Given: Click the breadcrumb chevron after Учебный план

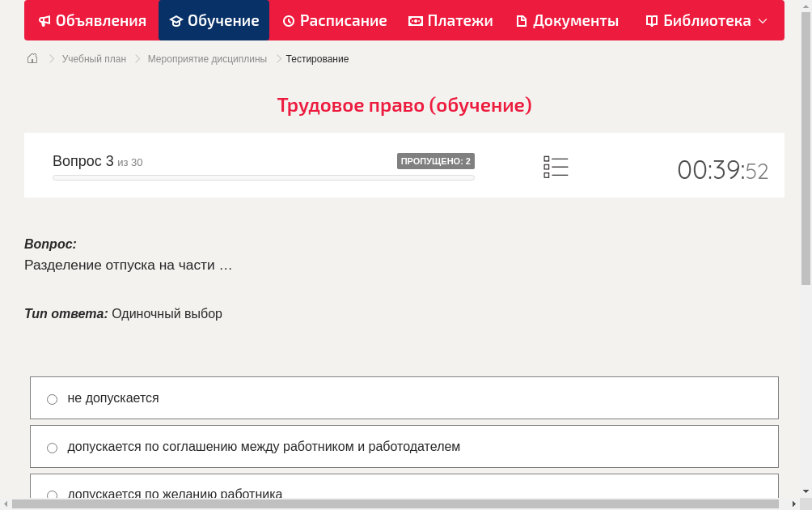Looking at the screenshot, I should 137,58.
